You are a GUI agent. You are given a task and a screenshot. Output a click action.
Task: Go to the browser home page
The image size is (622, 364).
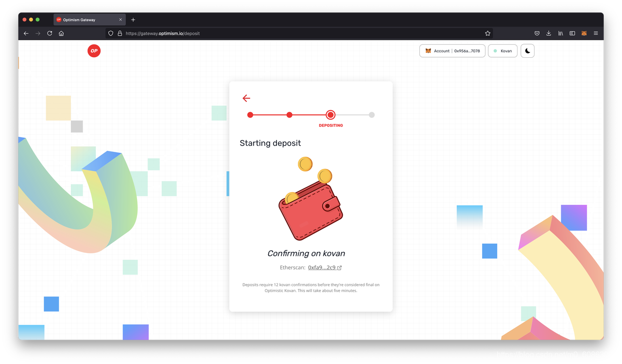pyautogui.click(x=61, y=33)
